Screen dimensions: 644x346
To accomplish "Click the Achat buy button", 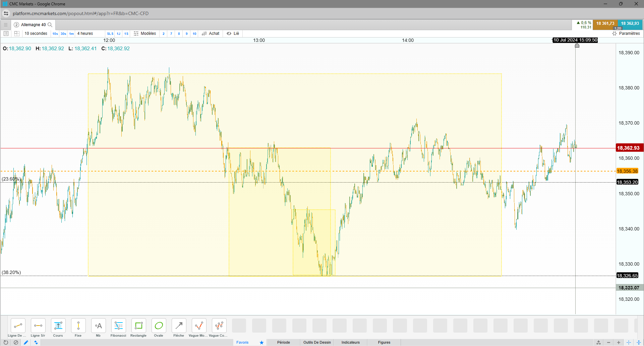I will point(211,33).
